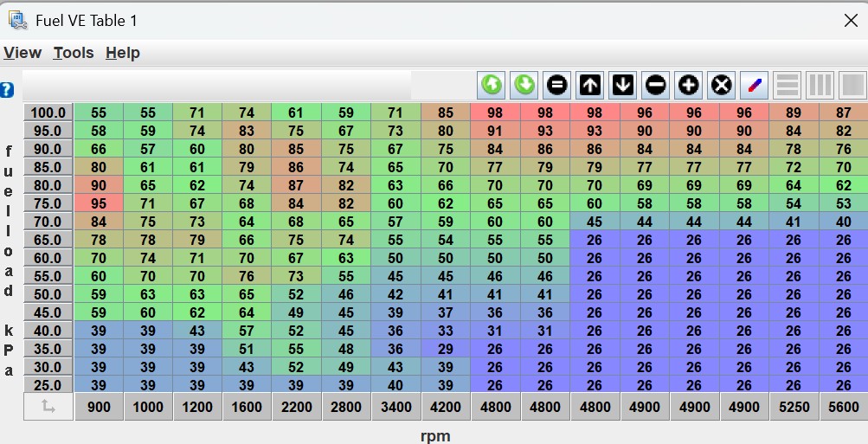Select cell 41 at 70.0 kPa, 5250 rpm
The image size is (868, 444).
pyautogui.click(x=794, y=222)
